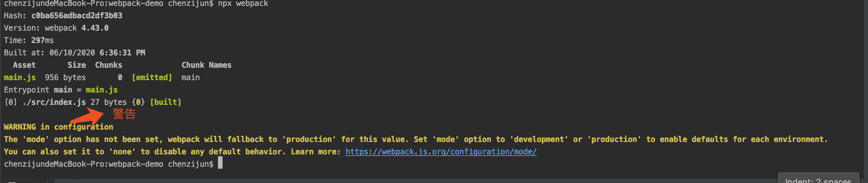868x183 pixels.
Task: Open the webpack.js.org configuration mode link
Action: tap(441, 152)
